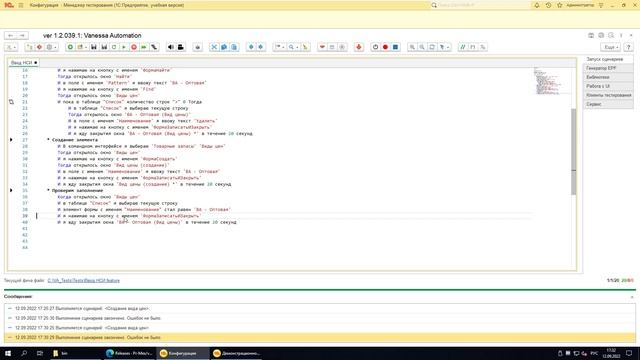The image size is (640, 360).
Task: Click the black camera icon beside speaker
Action: [x=180, y=47]
